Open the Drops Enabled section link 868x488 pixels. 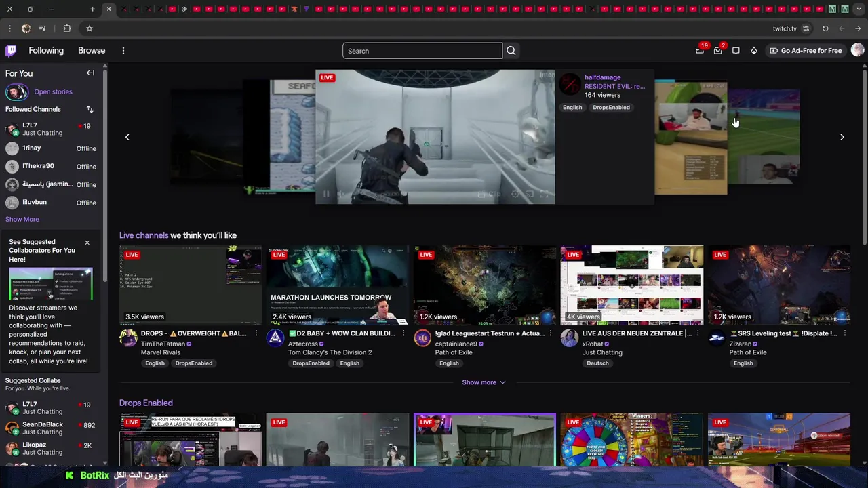pos(146,403)
